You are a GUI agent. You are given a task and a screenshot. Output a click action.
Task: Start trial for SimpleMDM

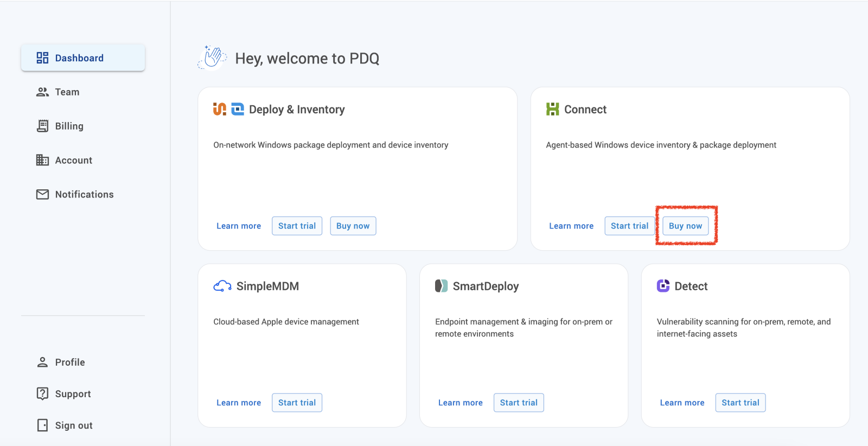297,403
